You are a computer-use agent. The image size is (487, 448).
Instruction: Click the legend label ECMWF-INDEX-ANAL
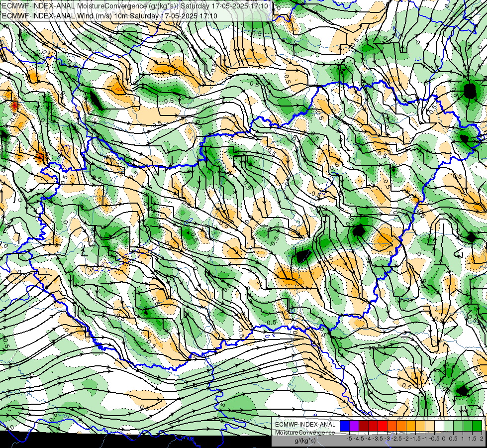305,425
